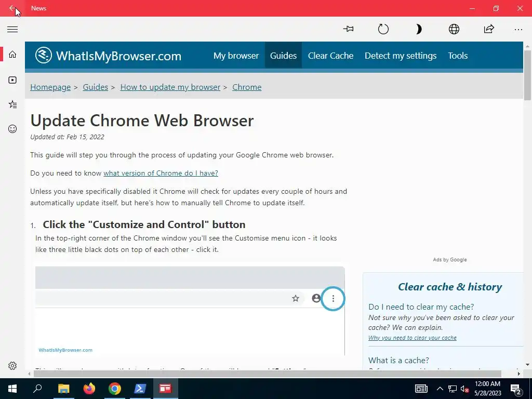Launch Google Chrome from the taskbar

click(x=115, y=389)
